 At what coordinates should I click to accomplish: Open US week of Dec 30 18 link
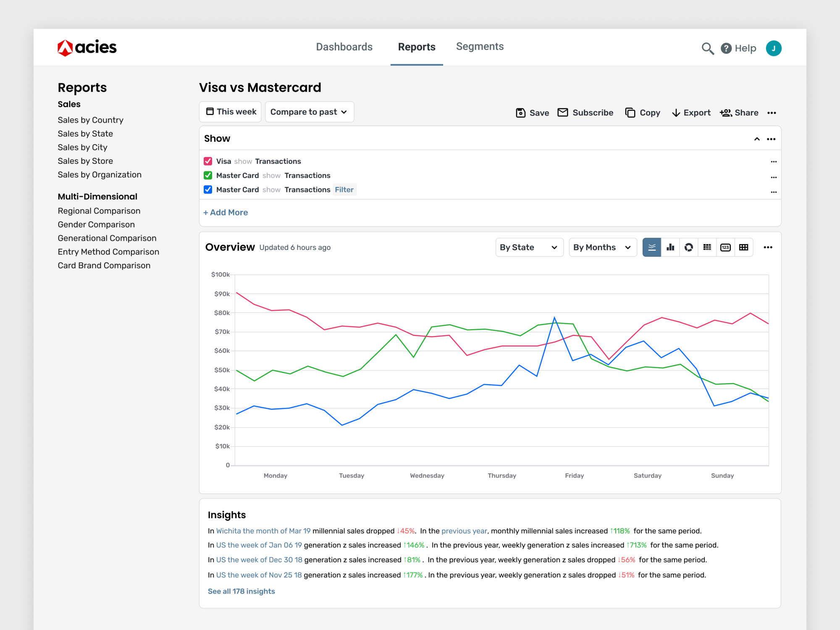click(259, 560)
